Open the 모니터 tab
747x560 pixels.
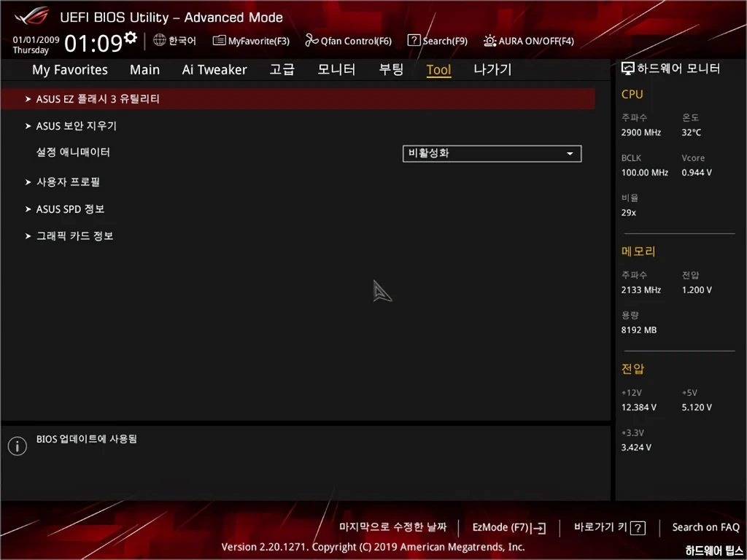click(336, 69)
